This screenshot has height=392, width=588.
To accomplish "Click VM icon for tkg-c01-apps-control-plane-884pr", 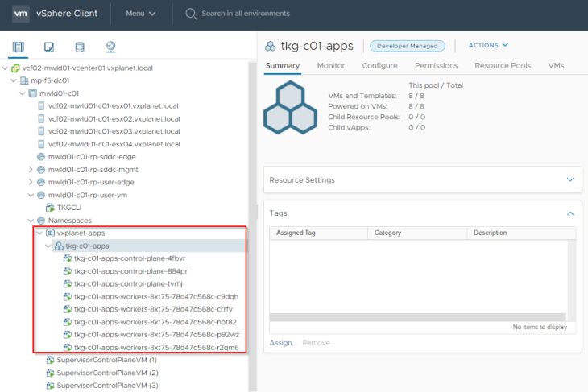I will coord(68,271).
